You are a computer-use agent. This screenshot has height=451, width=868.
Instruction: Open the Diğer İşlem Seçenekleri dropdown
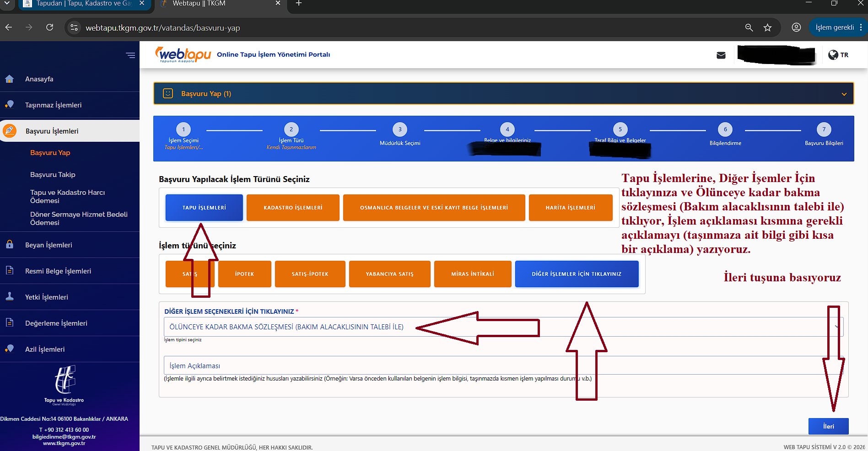click(x=503, y=327)
